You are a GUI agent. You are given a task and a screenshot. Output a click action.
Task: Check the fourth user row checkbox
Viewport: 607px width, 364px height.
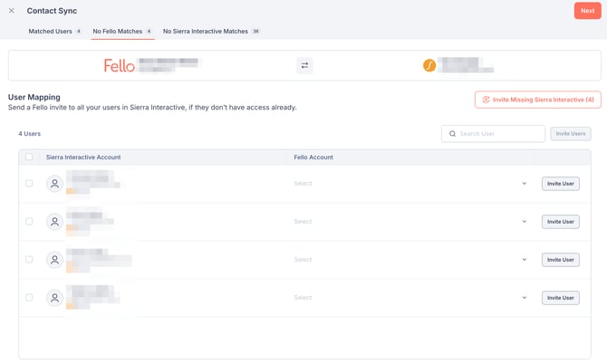click(29, 298)
